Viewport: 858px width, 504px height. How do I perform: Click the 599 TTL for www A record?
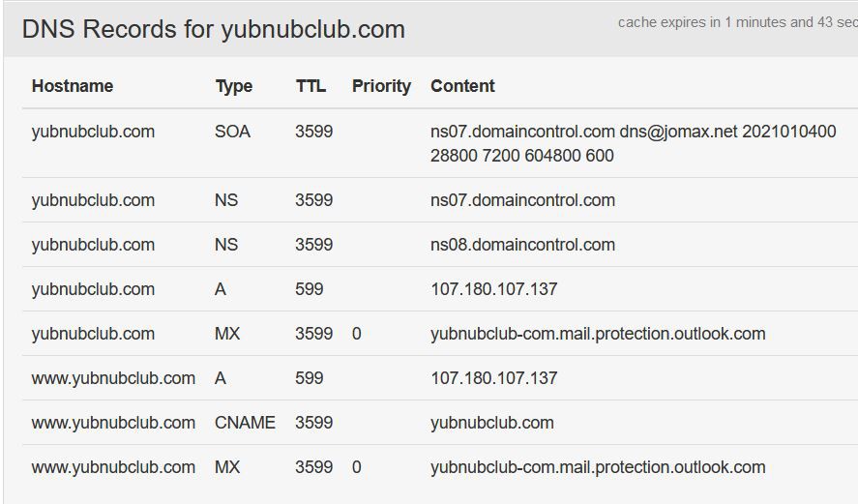[x=309, y=378]
